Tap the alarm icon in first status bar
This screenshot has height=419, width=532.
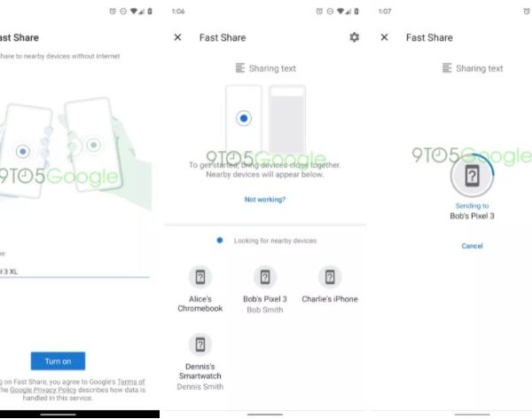113,11
